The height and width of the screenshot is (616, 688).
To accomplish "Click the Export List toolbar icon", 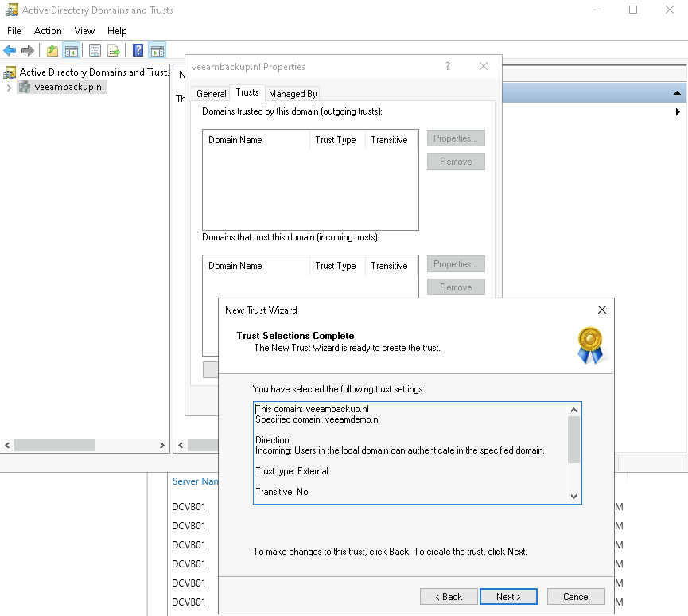I will click(x=114, y=51).
